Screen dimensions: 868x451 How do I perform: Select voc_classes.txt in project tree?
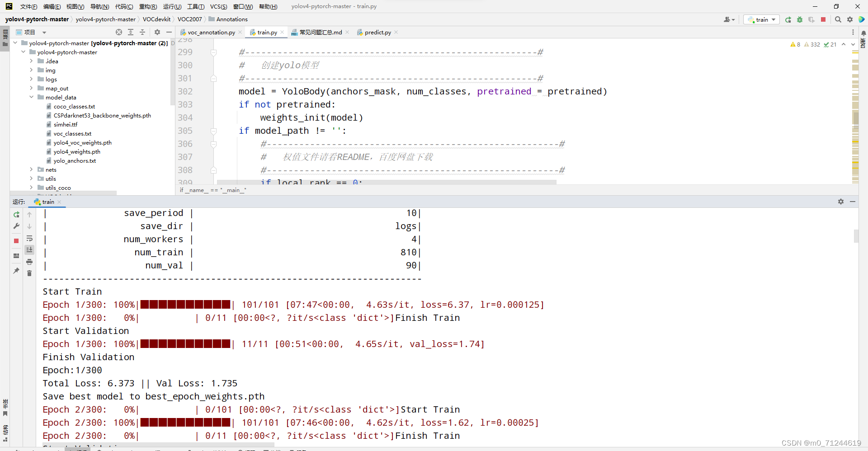coord(72,133)
